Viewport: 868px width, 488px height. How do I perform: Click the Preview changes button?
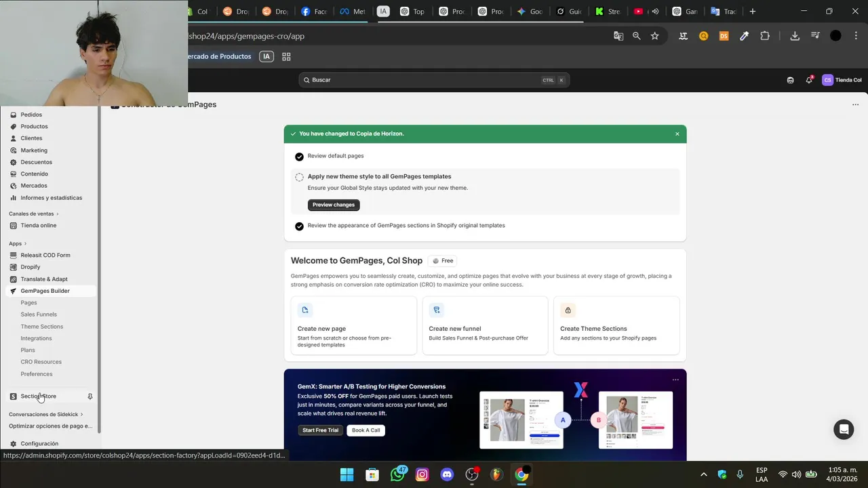click(x=334, y=205)
